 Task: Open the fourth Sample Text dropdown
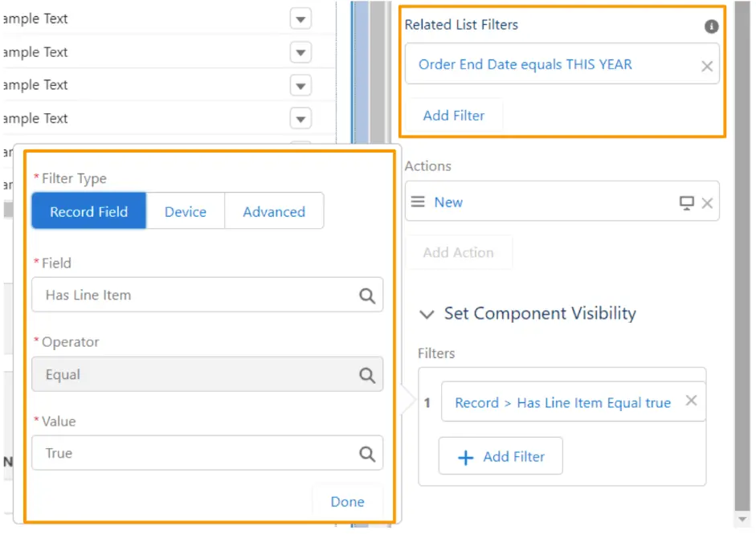(x=300, y=118)
